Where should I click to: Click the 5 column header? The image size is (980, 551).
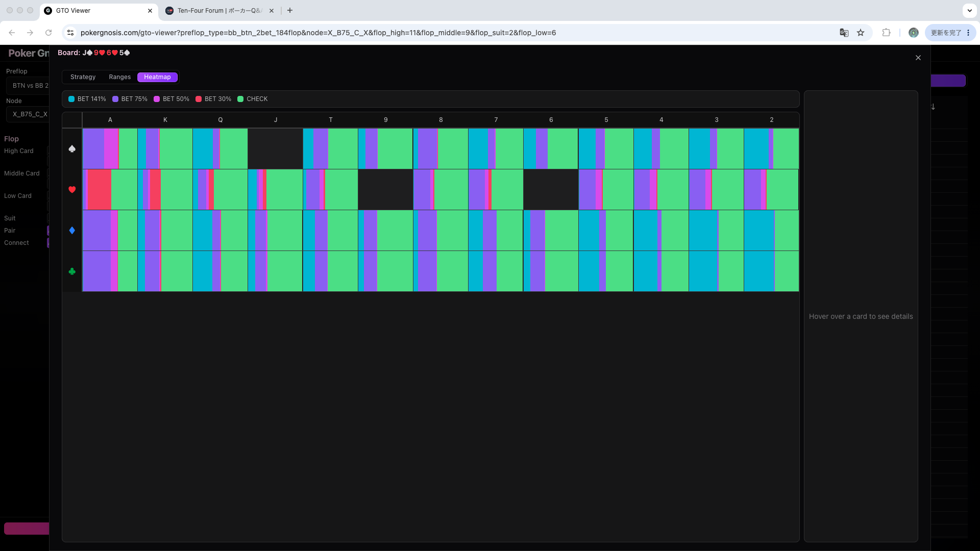click(606, 120)
